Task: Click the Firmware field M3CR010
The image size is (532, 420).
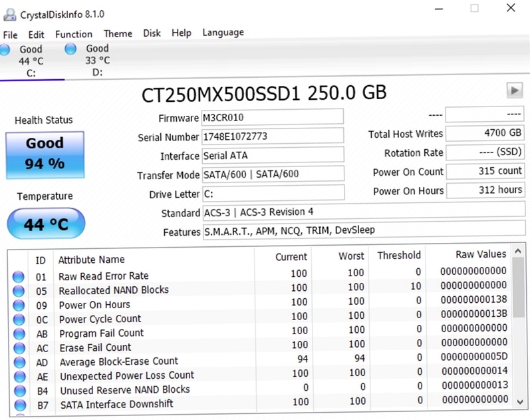Action: tap(273, 117)
